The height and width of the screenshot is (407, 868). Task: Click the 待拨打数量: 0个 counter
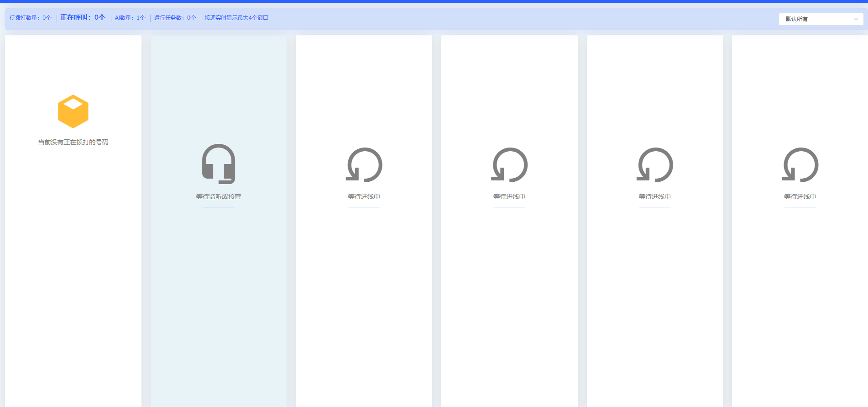coord(31,18)
